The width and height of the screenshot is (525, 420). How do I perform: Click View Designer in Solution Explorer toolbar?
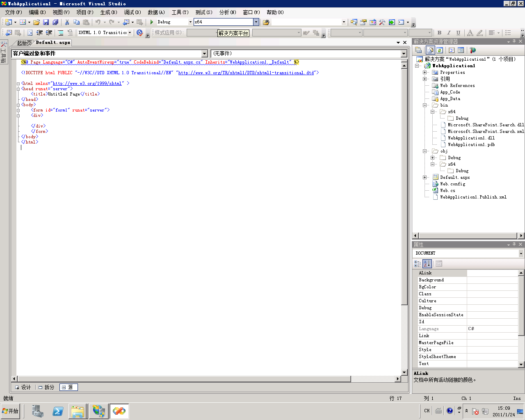click(461, 50)
